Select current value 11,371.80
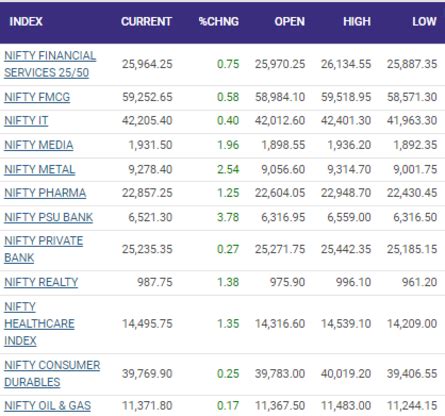 point(147,405)
